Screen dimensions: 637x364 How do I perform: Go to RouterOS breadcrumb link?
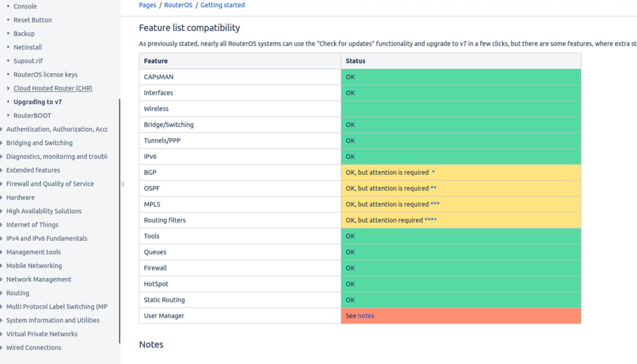click(x=178, y=5)
